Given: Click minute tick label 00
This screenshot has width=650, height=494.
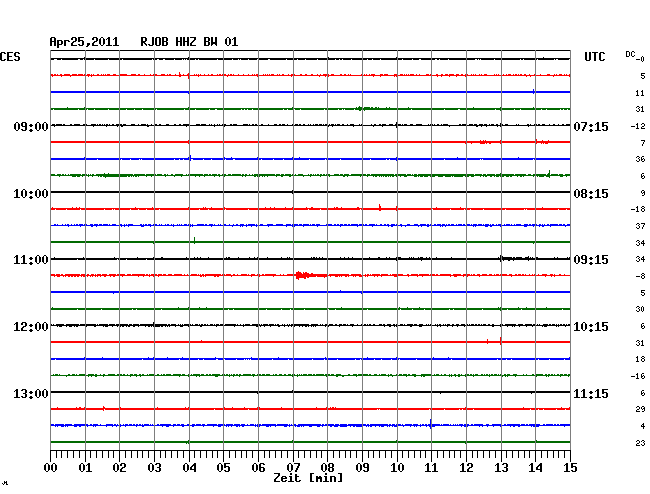Looking at the screenshot, I should click(x=51, y=468).
